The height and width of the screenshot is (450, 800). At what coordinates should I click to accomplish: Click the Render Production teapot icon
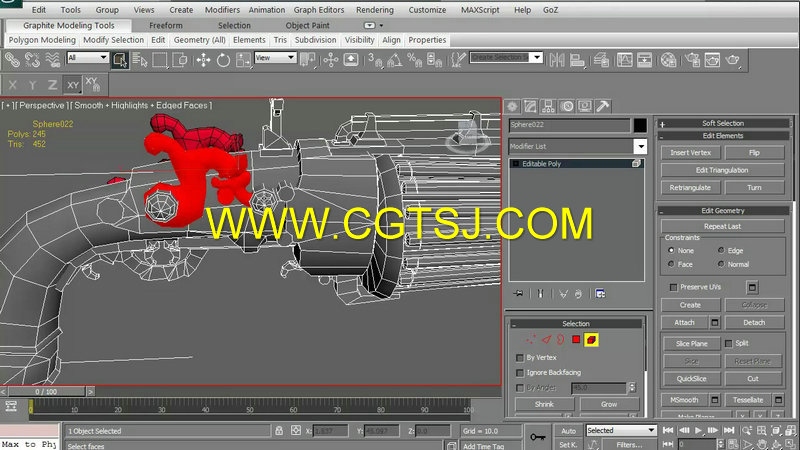[733, 60]
